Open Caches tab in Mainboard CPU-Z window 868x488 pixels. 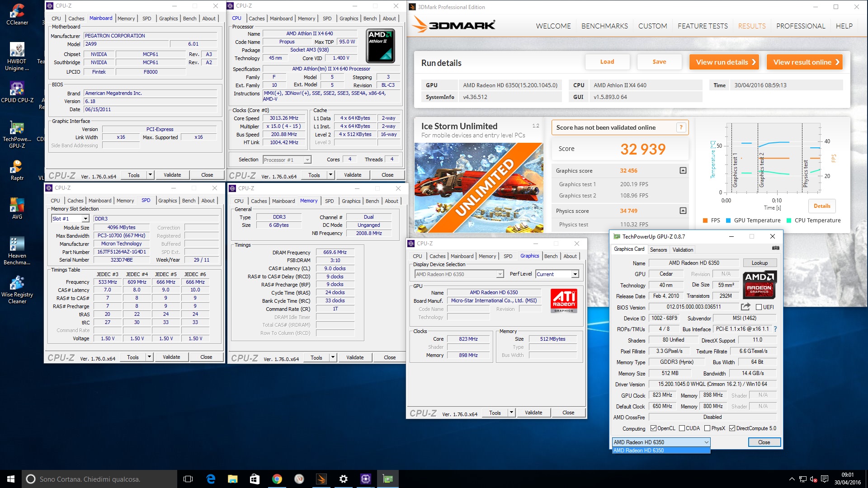[76, 19]
